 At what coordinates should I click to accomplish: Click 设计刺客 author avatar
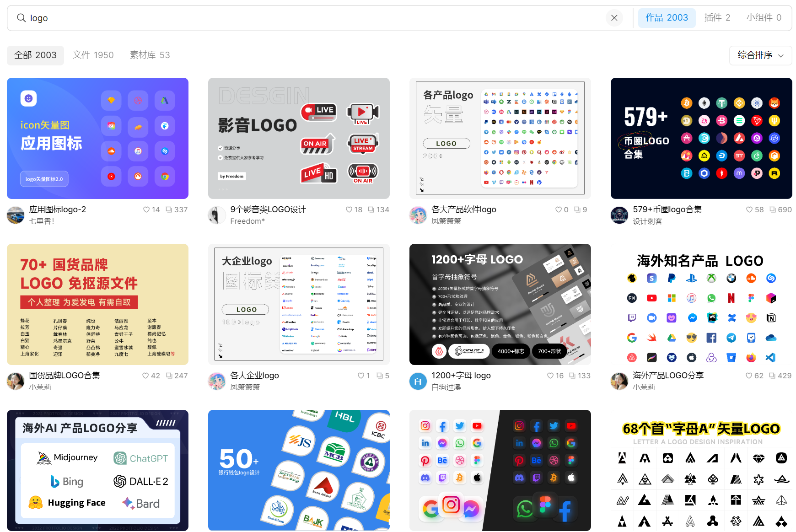coord(619,215)
